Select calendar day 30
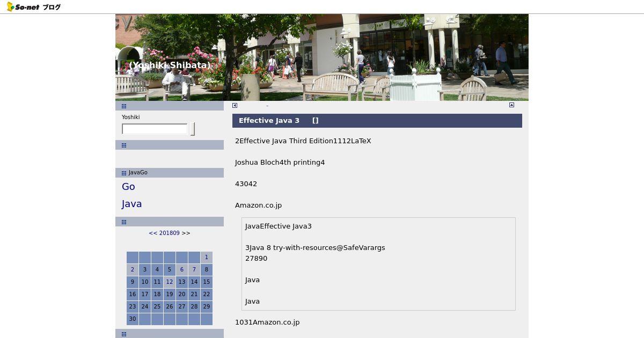This screenshot has width=644, height=338. click(x=133, y=319)
